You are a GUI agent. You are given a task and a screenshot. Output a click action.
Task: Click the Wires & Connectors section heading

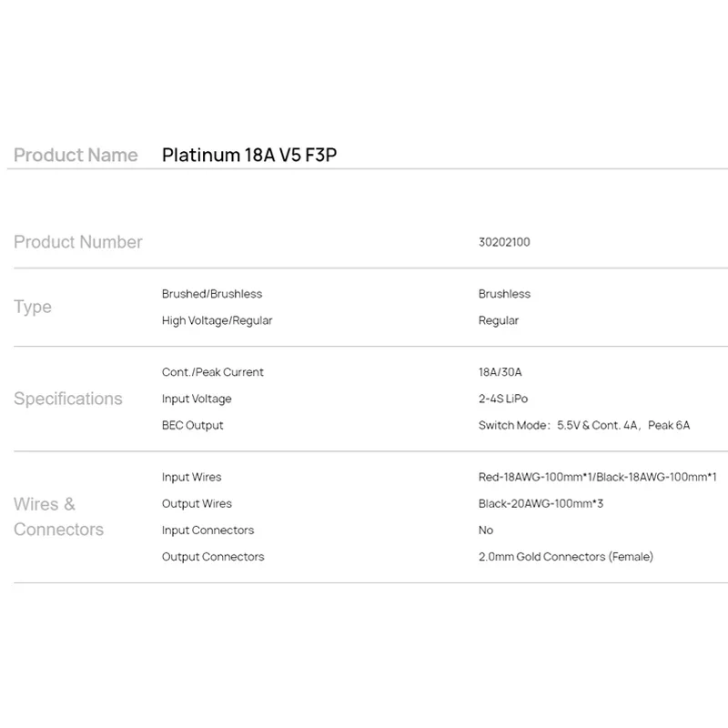click(58, 516)
